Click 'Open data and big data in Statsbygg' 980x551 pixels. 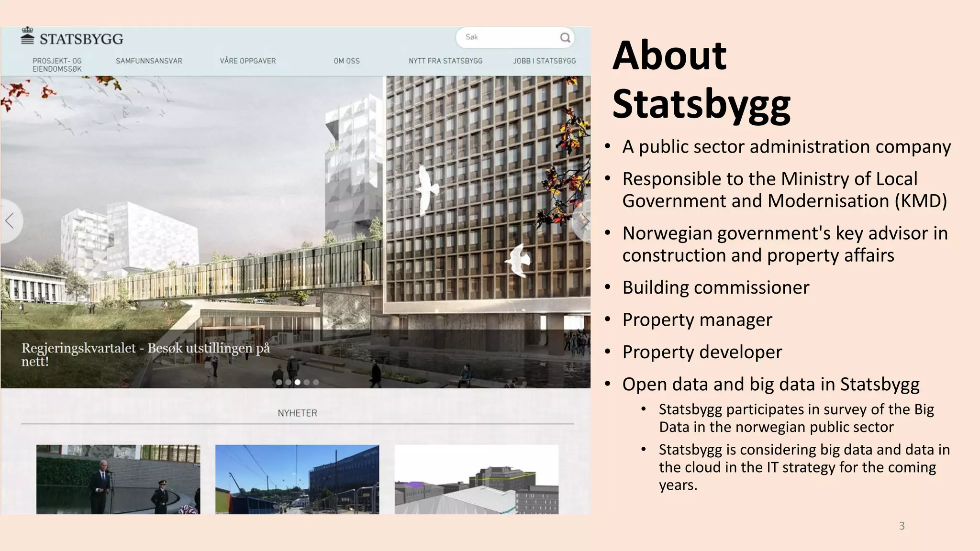tap(771, 384)
